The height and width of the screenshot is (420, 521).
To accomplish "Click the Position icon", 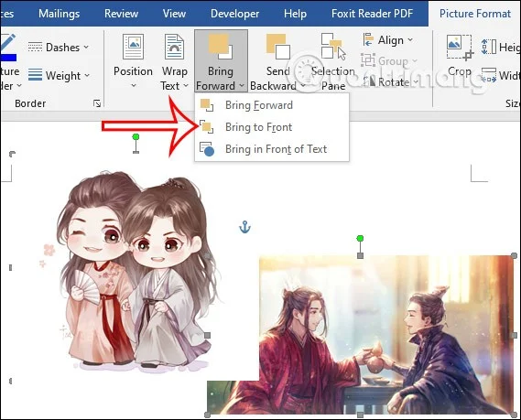I will (x=134, y=47).
